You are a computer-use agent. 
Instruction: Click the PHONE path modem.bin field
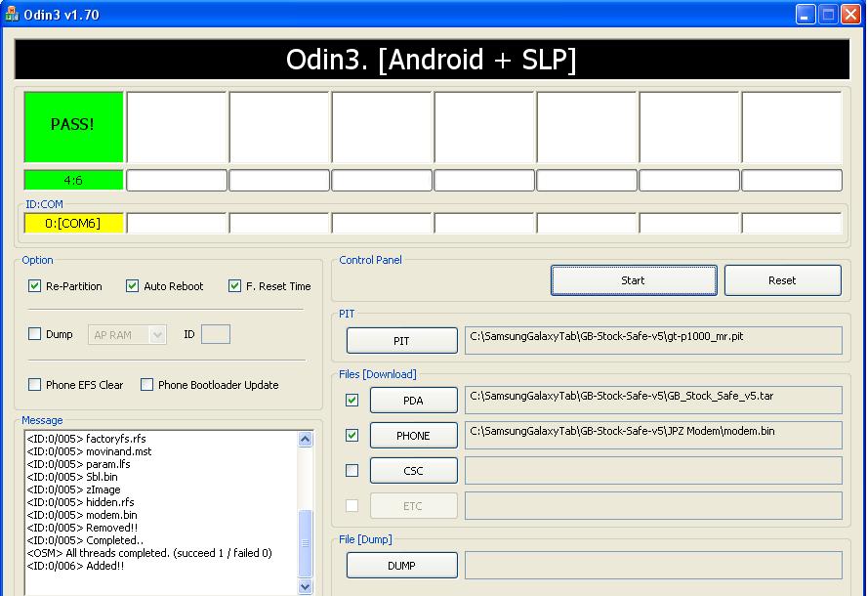coord(653,436)
